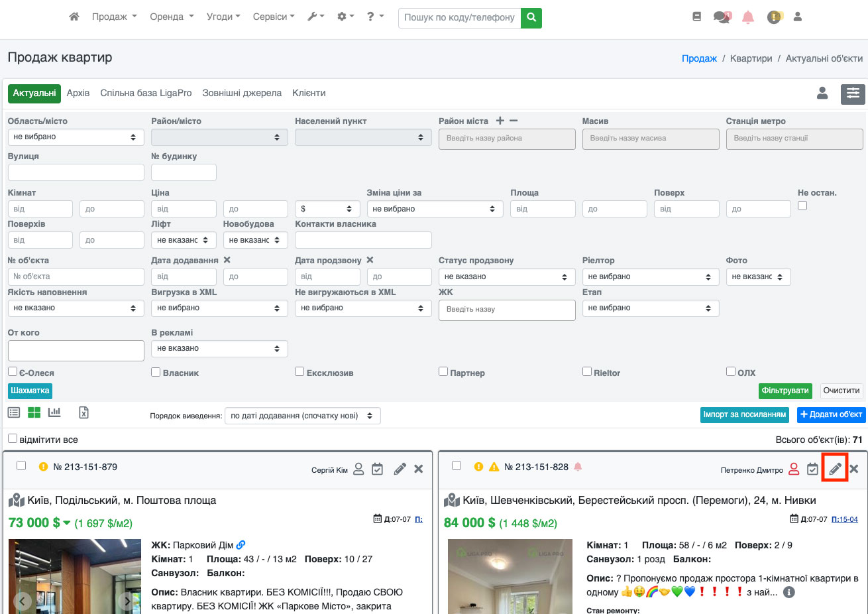Switch to the Архів tab

pyautogui.click(x=78, y=93)
